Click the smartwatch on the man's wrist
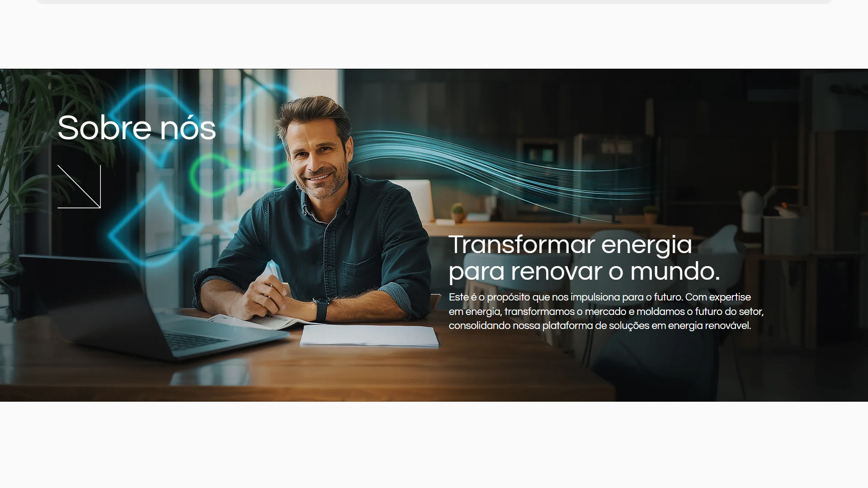868x488 pixels. [321, 310]
